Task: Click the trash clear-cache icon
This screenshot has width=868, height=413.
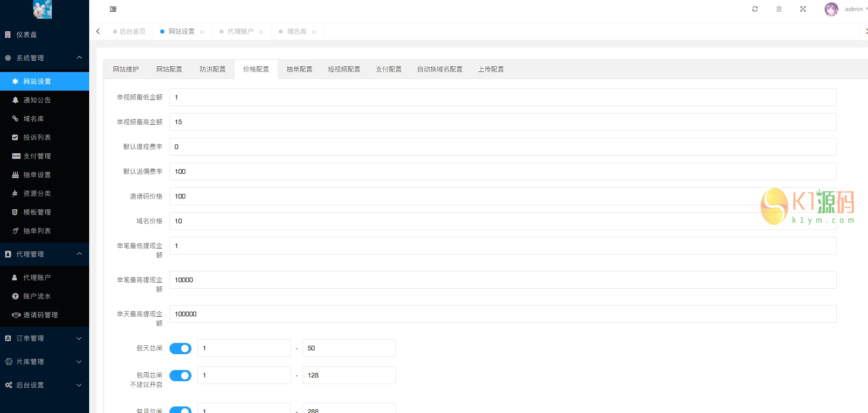Action: click(x=779, y=9)
